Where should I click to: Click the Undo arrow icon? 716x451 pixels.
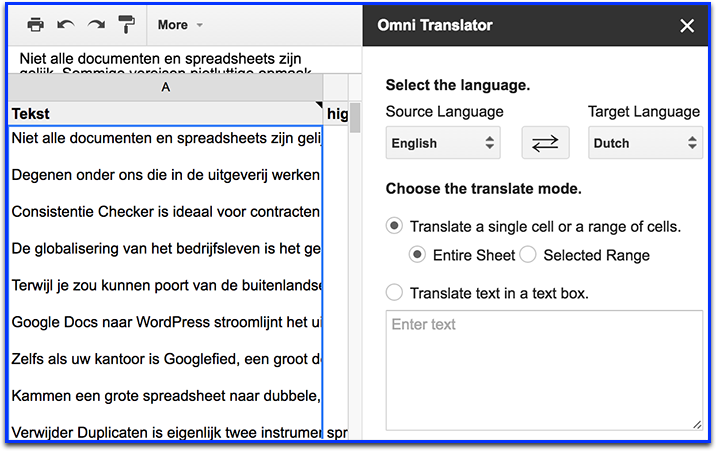point(66,25)
